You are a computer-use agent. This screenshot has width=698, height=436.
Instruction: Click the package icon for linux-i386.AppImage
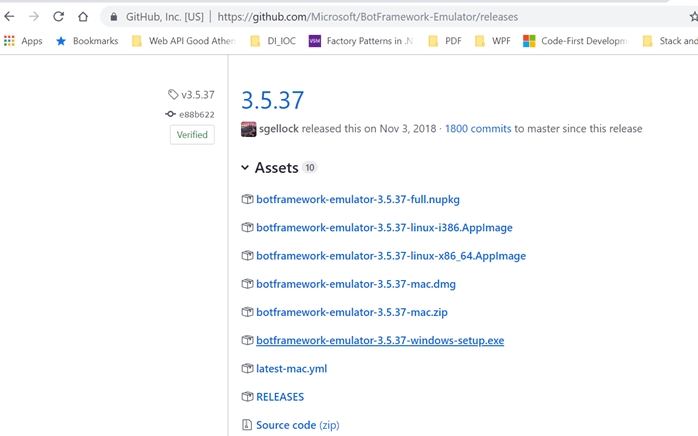247,228
